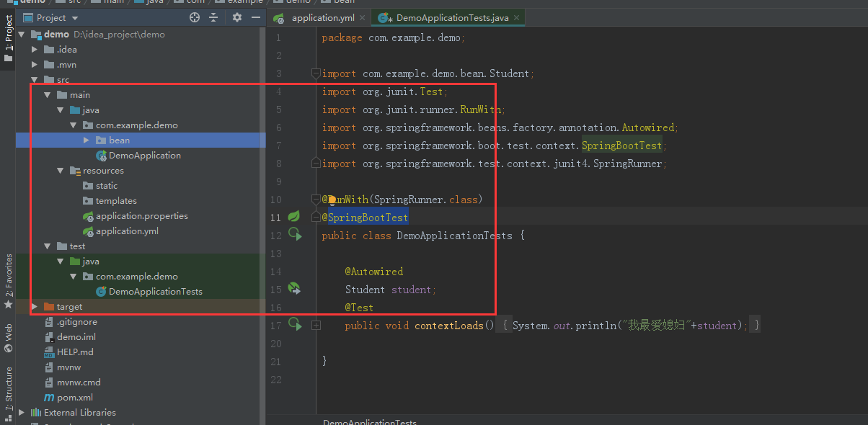Select the DemoApplication class file
Viewport: 868px width, 425px height.
145,155
